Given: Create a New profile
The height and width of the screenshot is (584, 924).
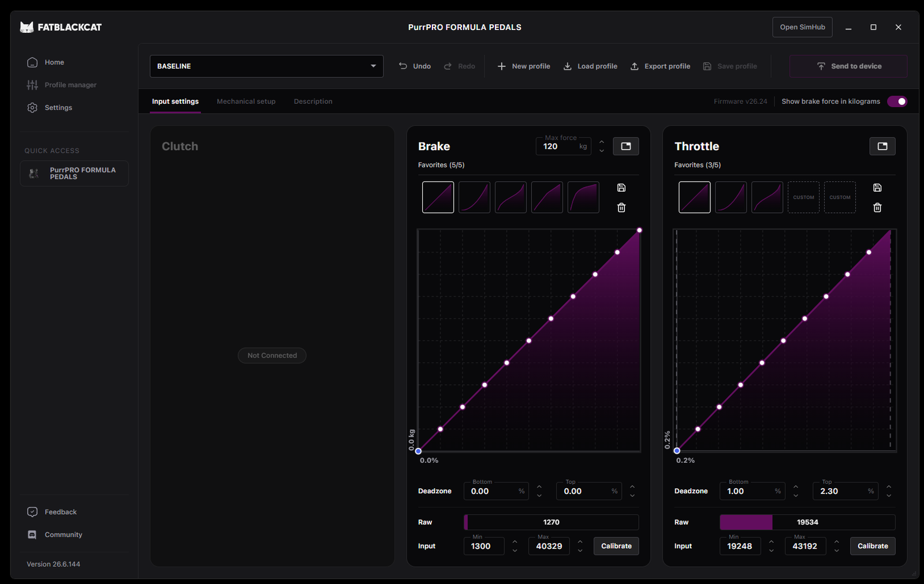Looking at the screenshot, I should click(524, 66).
